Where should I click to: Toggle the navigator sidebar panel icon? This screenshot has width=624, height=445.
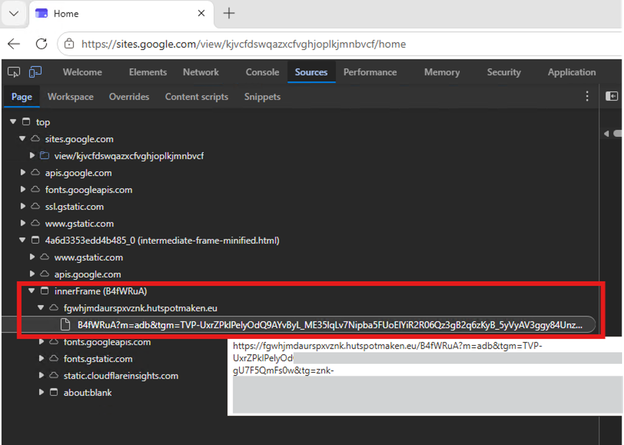pyautogui.click(x=611, y=96)
